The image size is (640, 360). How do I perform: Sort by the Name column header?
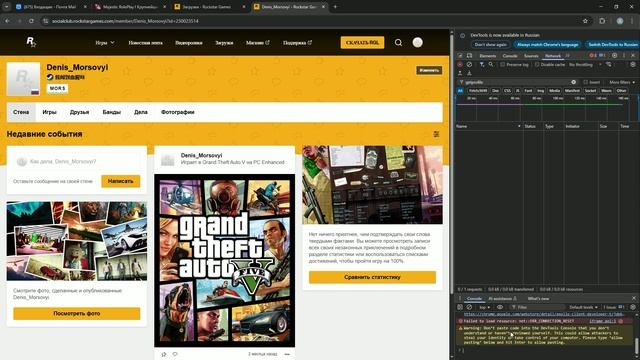pyautogui.click(x=489, y=126)
